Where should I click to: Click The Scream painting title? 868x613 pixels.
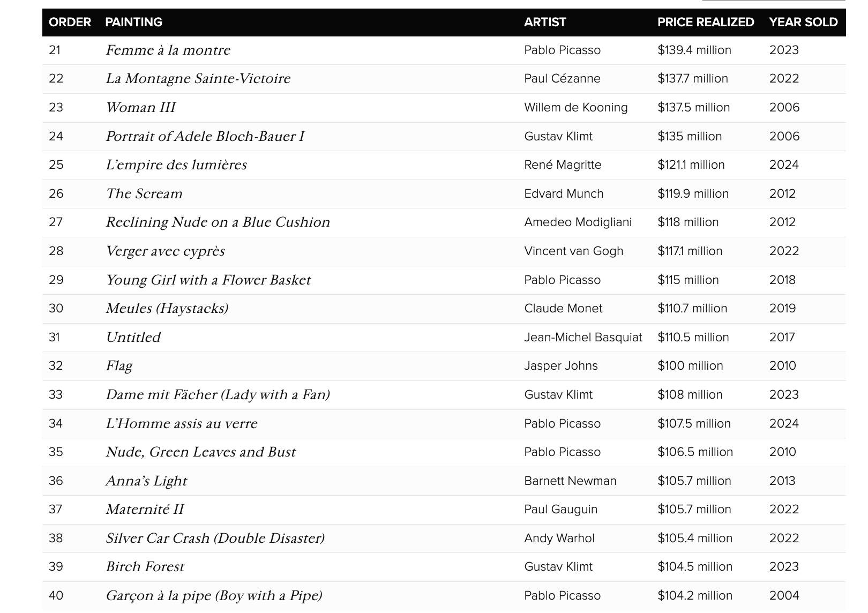(x=144, y=194)
